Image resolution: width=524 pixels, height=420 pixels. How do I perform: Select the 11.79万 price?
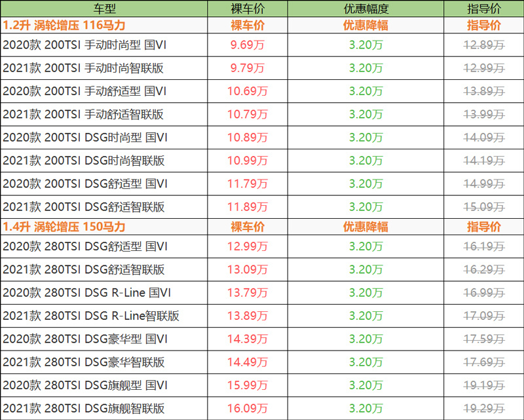point(248,183)
